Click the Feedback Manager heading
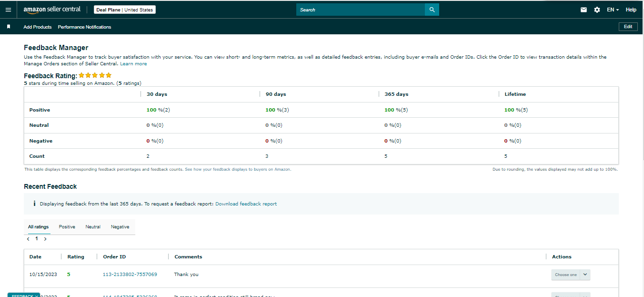644x297 pixels. point(56,48)
